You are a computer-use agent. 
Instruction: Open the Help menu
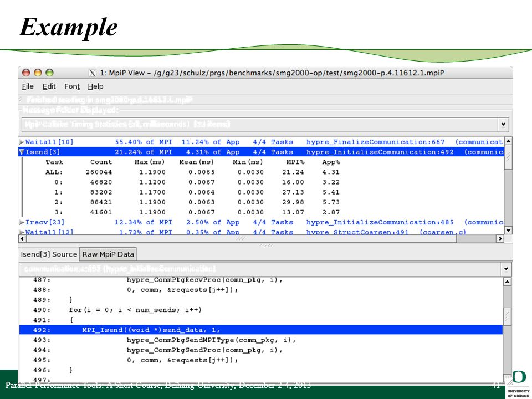click(x=95, y=86)
